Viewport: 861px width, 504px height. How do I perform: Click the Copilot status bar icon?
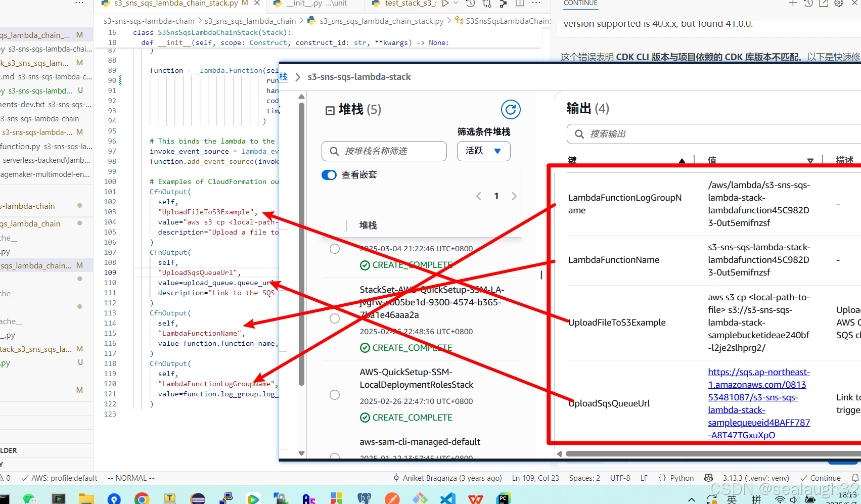708,478
